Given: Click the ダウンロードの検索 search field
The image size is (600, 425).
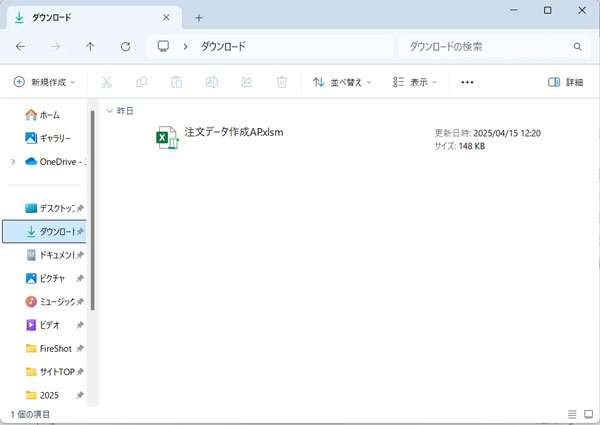Looking at the screenshot, I should pyautogui.click(x=485, y=47).
